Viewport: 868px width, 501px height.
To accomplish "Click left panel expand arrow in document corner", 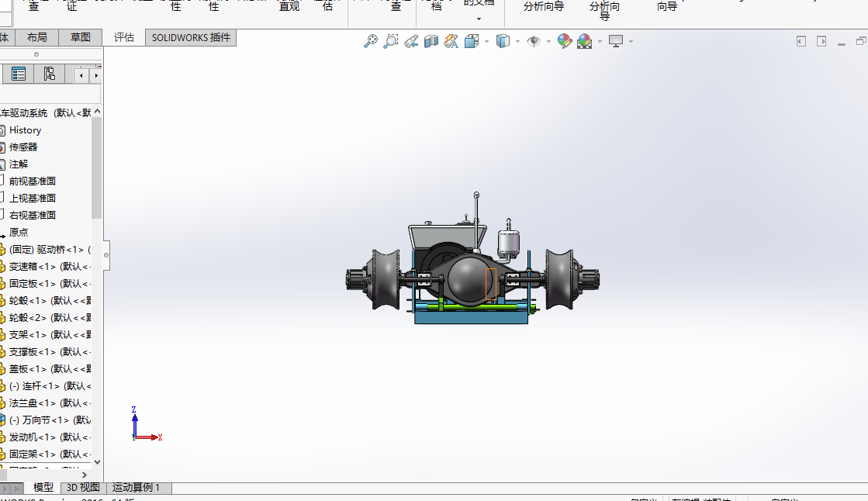I will pyautogui.click(x=801, y=42).
